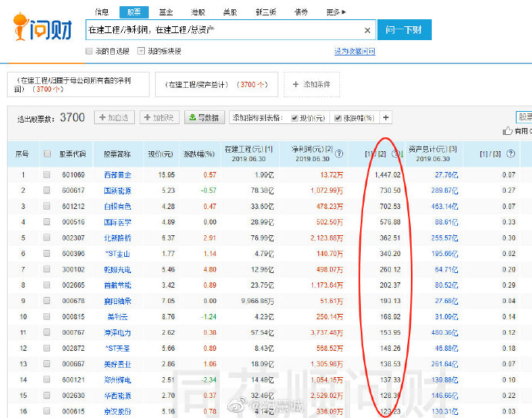Check the row checkbox for 600617
The height and width of the screenshot is (418, 532).
[x=47, y=190]
